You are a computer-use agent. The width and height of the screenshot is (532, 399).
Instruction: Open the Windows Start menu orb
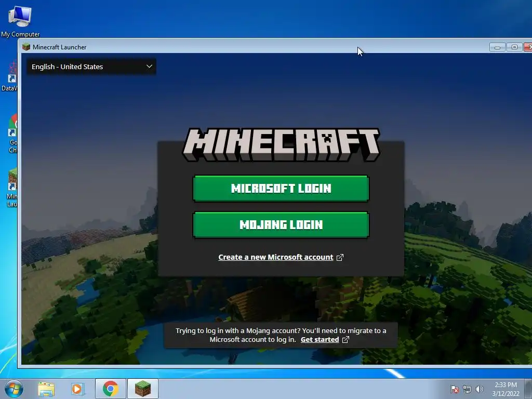pyautogui.click(x=14, y=389)
